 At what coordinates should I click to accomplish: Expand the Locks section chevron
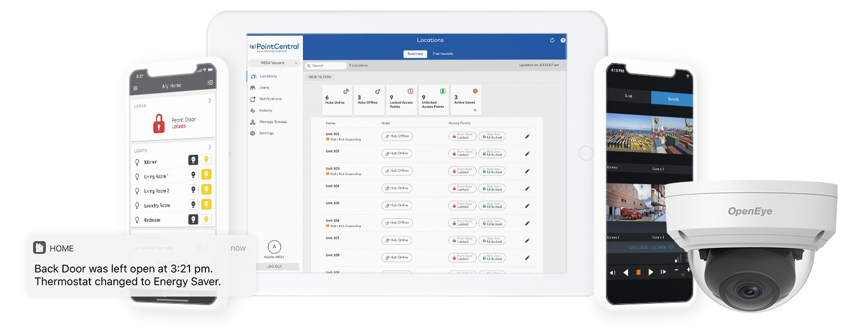coord(209,101)
